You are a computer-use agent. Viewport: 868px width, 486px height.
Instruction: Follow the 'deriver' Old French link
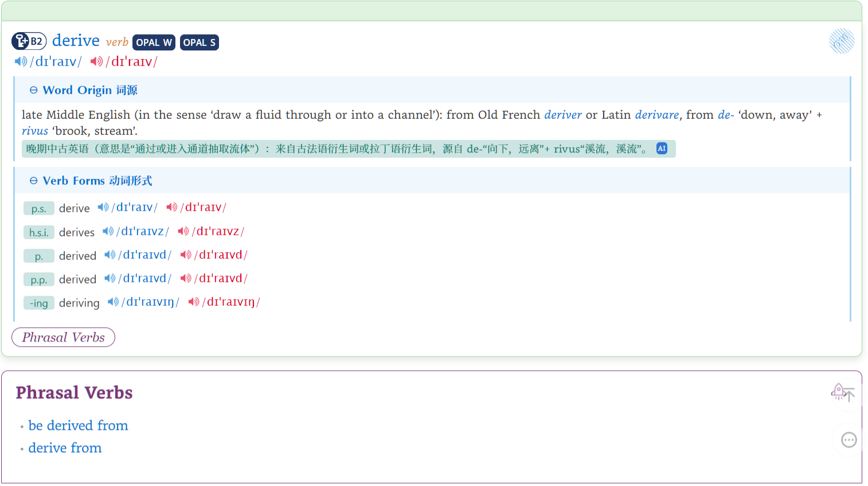(x=562, y=115)
